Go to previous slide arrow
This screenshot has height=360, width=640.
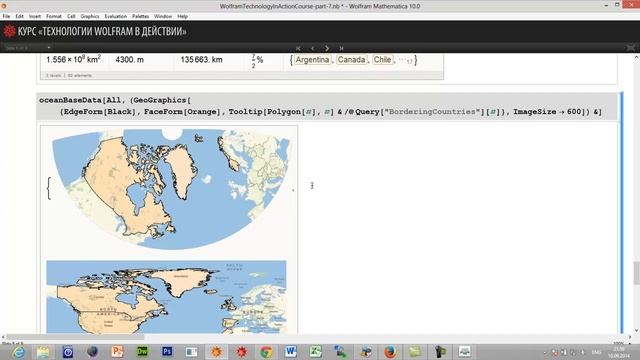pos(313,48)
